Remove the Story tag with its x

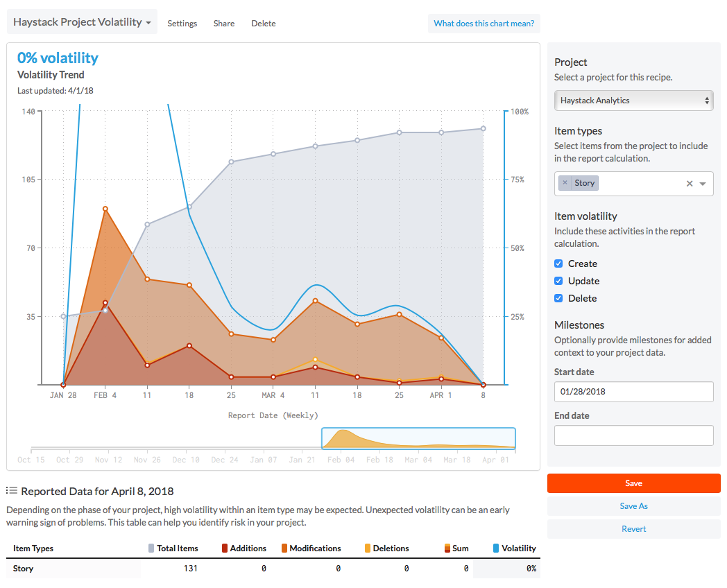coord(565,183)
